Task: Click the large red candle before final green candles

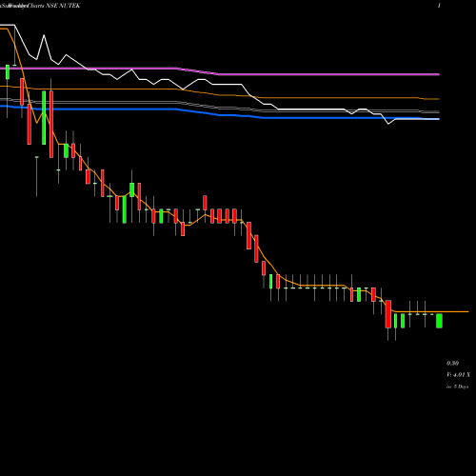Action: coord(388,314)
